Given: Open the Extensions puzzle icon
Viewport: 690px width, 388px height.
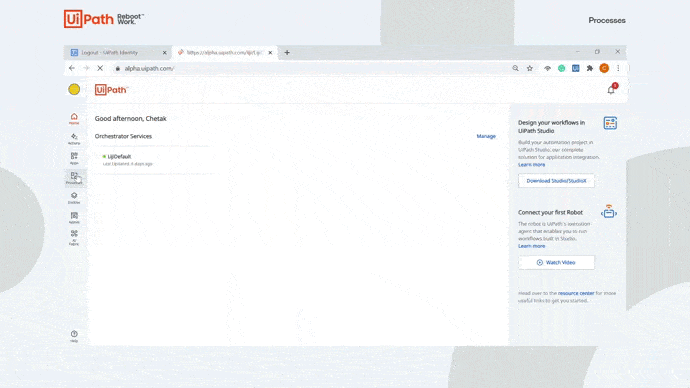Looking at the screenshot, I should 590,68.
